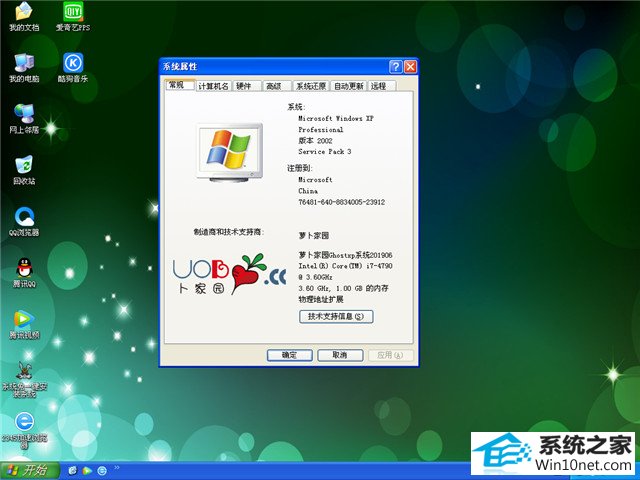Expand the quick launch overflow chevron
This screenshot has width=640, height=480.
pyautogui.click(x=117, y=467)
